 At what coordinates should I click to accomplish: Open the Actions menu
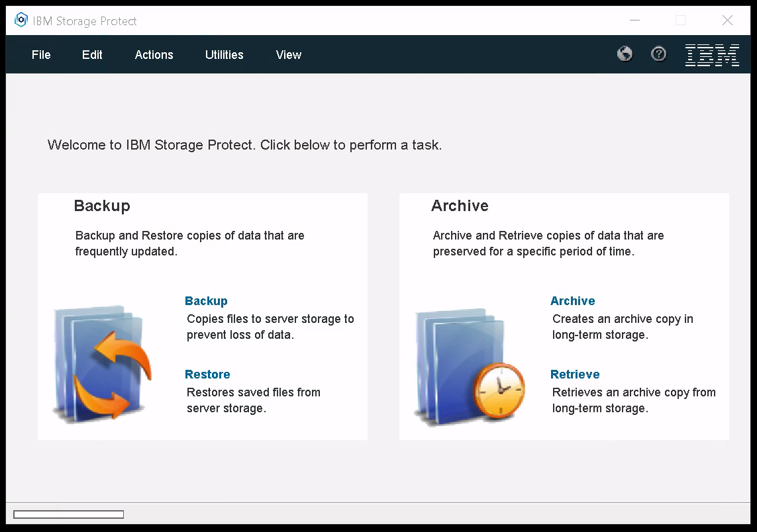[x=154, y=55]
